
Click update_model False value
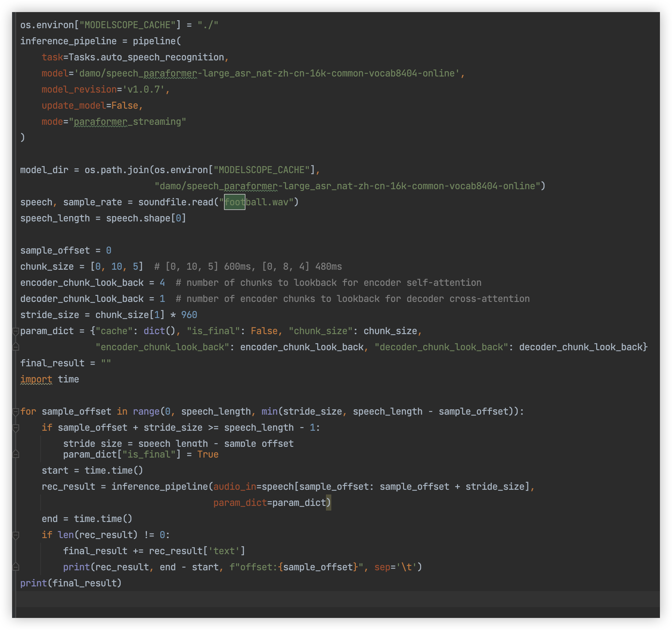pos(124,106)
